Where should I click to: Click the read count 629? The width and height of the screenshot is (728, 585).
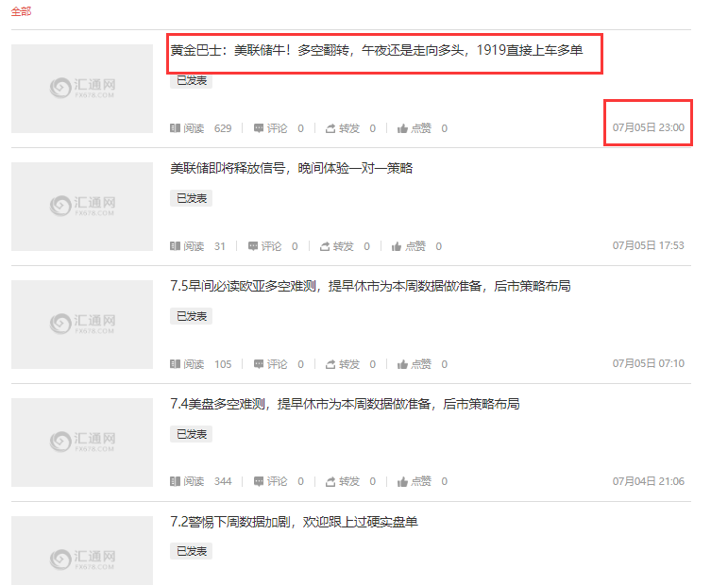pos(223,128)
